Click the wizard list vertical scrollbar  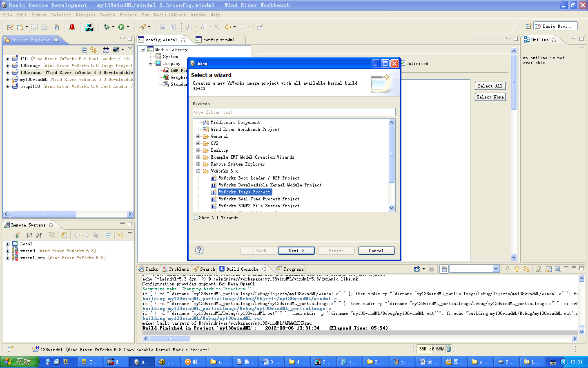[391, 165]
